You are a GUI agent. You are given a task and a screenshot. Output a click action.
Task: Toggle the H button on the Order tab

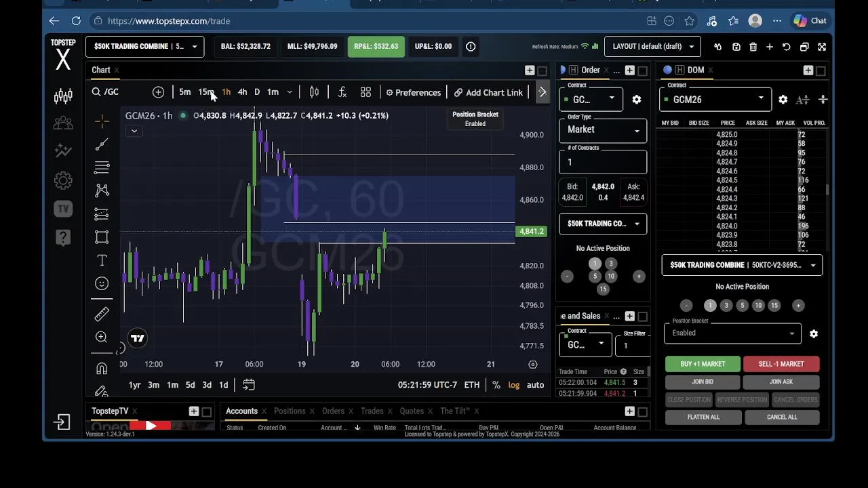click(574, 70)
